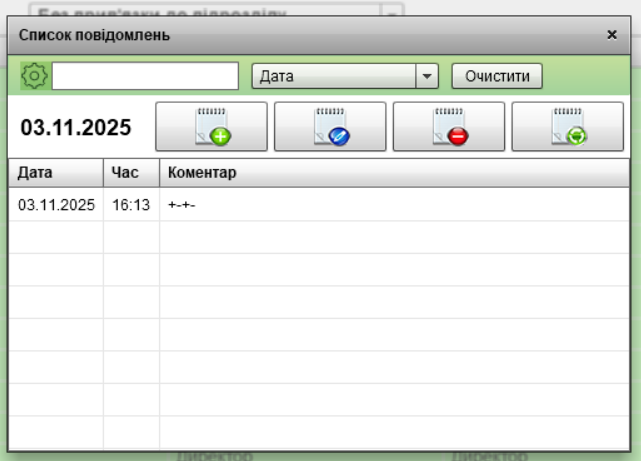Select the 16:13 time cell
The width and height of the screenshot is (641, 461).
[131, 205]
